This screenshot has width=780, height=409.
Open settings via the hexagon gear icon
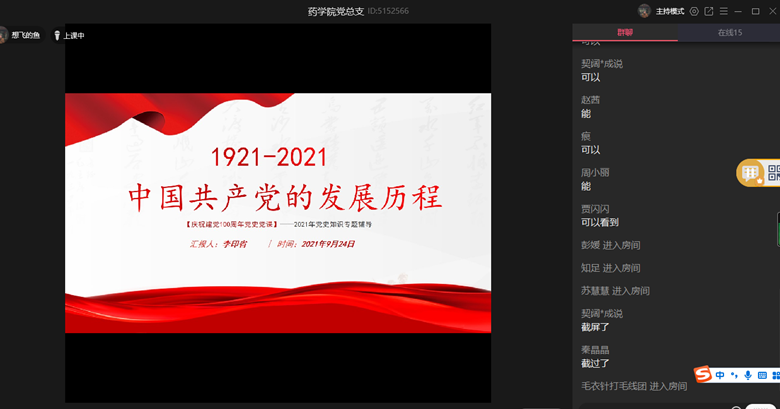694,11
